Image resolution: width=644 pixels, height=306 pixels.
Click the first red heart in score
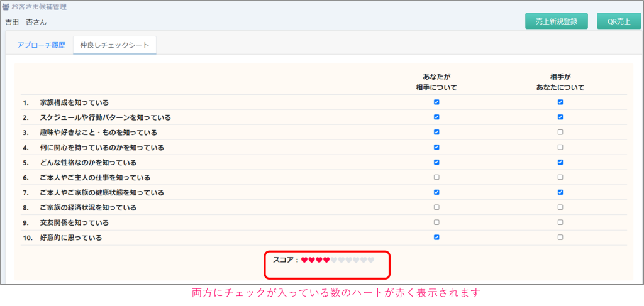[x=304, y=260]
